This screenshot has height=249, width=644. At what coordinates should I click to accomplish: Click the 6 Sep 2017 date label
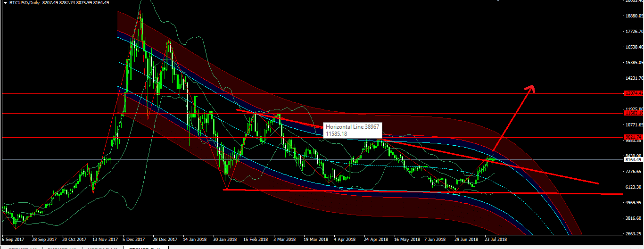[13, 239]
